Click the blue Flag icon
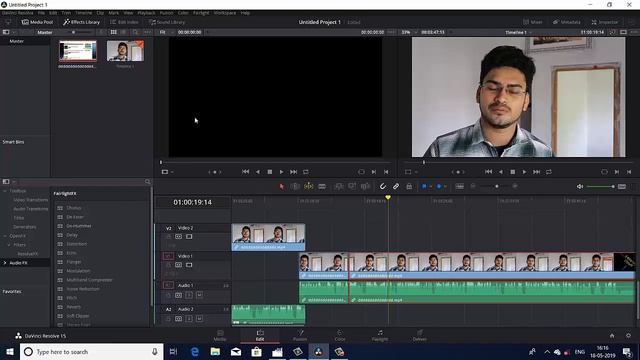The width and height of the screenshot is (640, 360). click(x=424, y=187)
